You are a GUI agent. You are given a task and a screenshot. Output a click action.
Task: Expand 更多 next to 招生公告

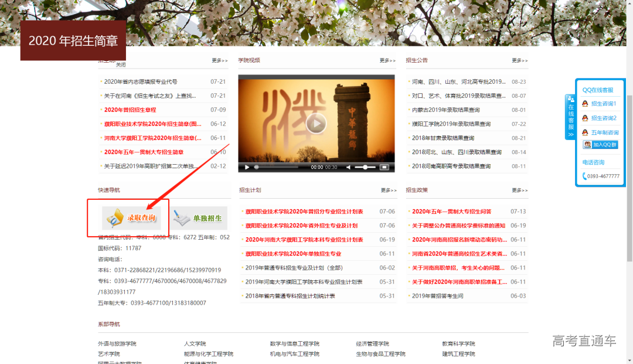pos(519,60)
